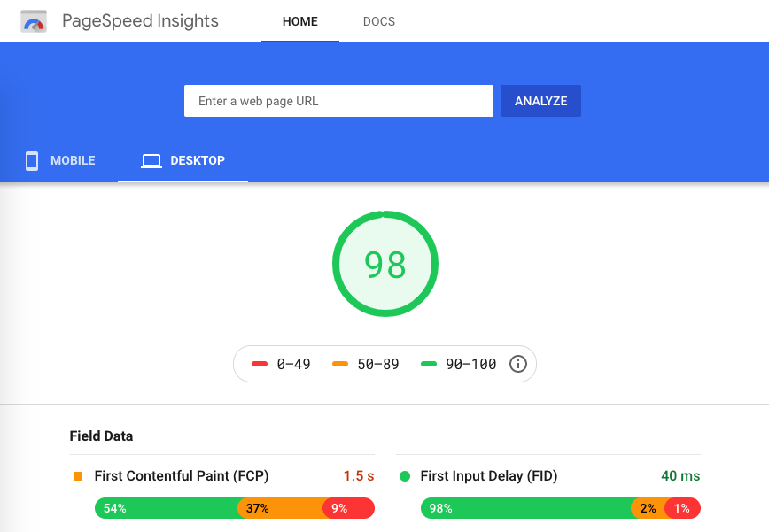Click the First Contentful Paint (FCP) label
This screenshot has height=532, width=769.
coord(182,476)
